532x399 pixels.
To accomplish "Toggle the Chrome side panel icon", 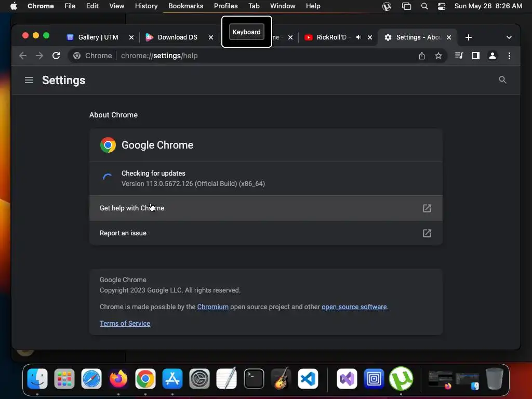I will point(476,56).
